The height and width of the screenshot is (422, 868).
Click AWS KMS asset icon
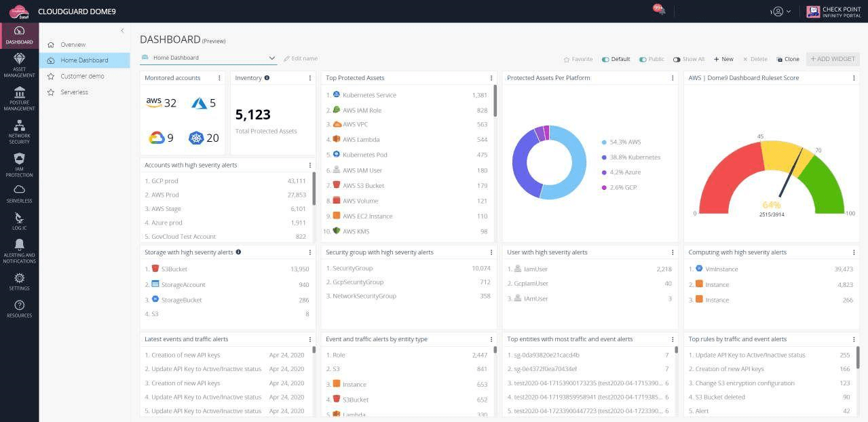pos(337,231)
